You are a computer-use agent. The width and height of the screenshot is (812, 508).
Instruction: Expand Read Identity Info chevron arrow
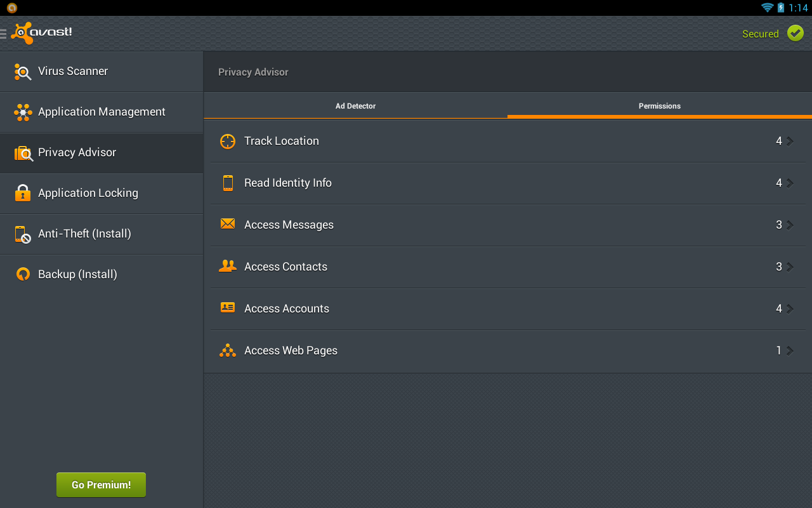pyautogui.click(x=790, y=183)
